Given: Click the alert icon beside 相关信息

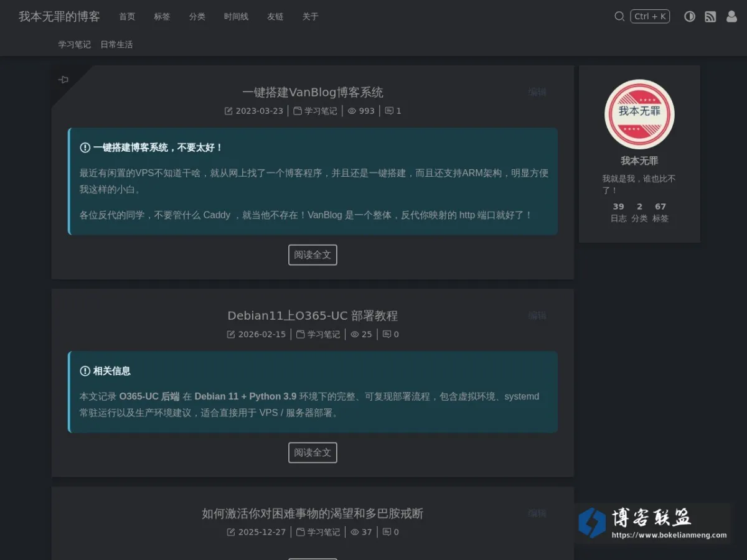Looking at the screenshot, I should click(x=85, y=371).
